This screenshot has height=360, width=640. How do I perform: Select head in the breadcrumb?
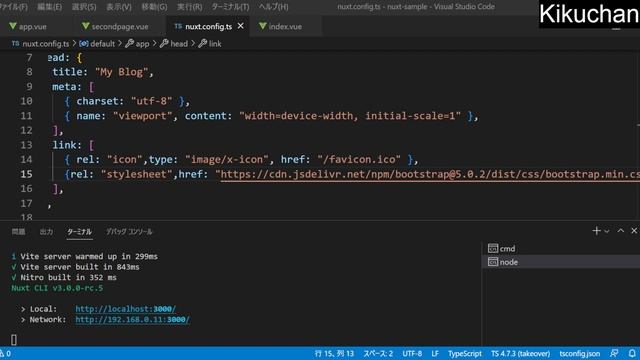pos(179,44)
